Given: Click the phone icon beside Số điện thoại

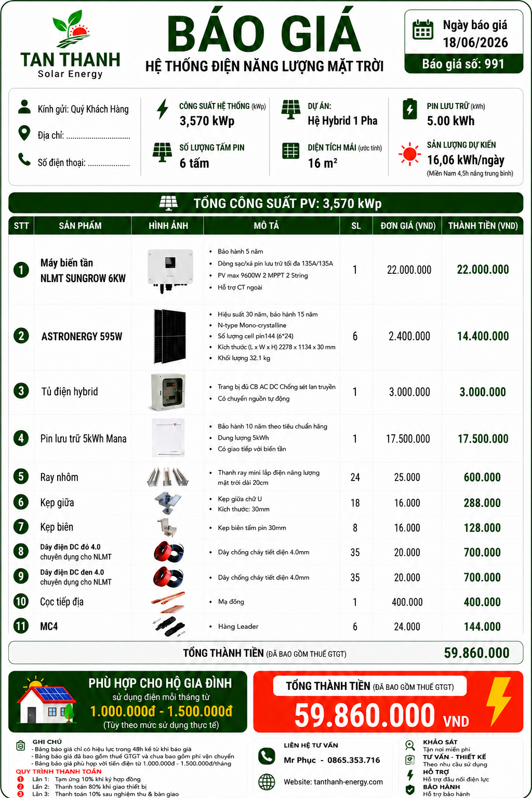Looking at the screenshot, I should point(24,159).
